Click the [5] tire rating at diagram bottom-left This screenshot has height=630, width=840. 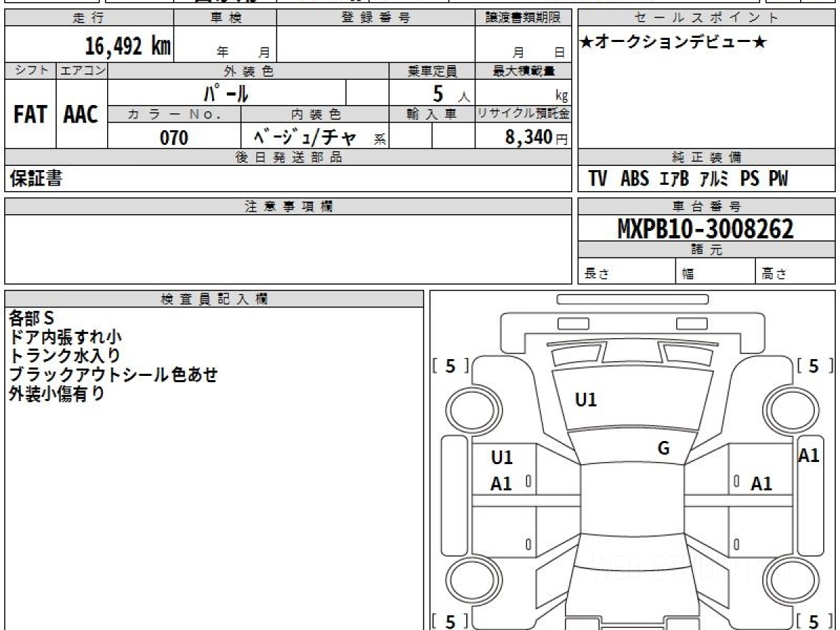pyautogui.click(x=451, y=621)
